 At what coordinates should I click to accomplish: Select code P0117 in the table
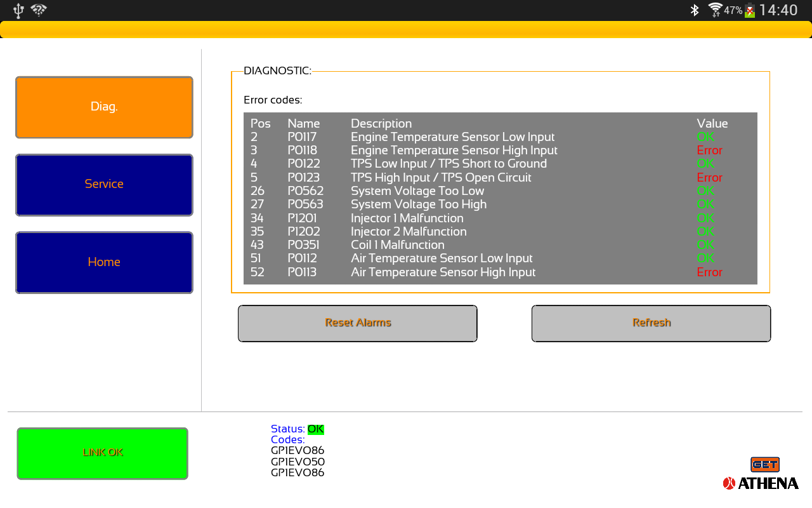[302, 137]
